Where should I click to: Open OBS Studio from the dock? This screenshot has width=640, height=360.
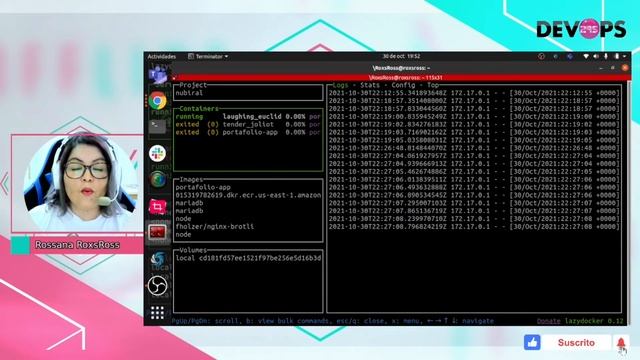(x=158, y=285)
